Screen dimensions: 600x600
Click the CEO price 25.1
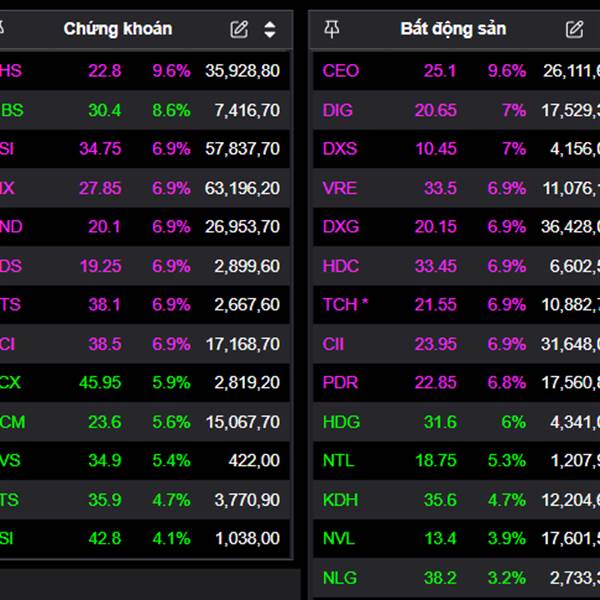point(440,71)
